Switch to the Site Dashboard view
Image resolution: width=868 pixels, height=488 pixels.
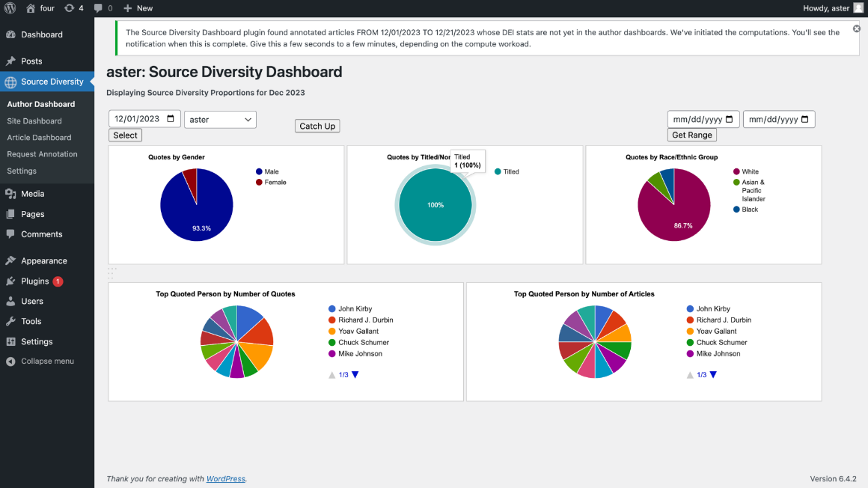click(34, 121)
